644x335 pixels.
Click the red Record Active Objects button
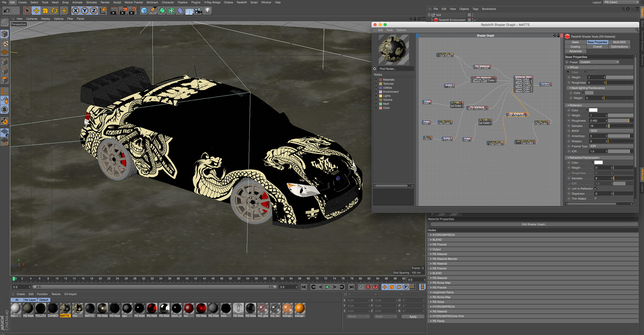368,287
